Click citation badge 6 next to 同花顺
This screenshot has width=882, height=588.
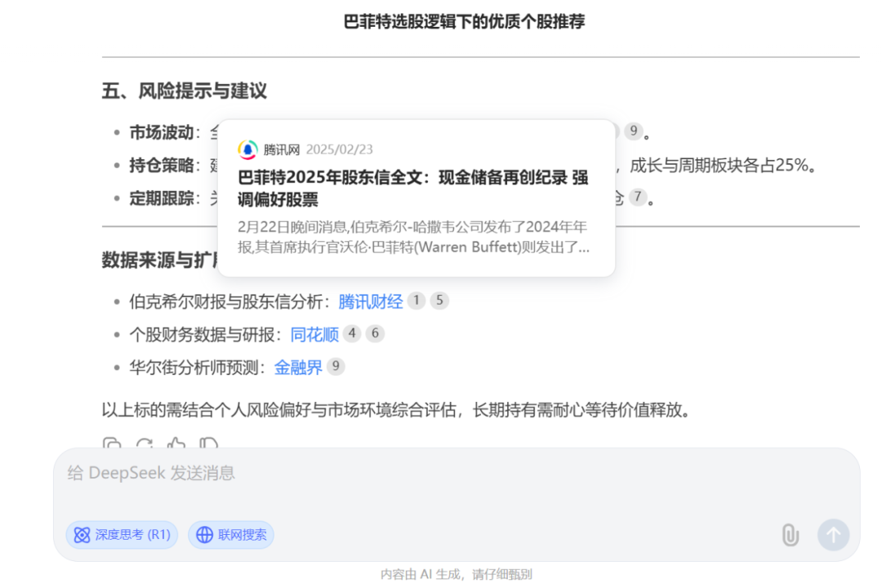[375, 333]
